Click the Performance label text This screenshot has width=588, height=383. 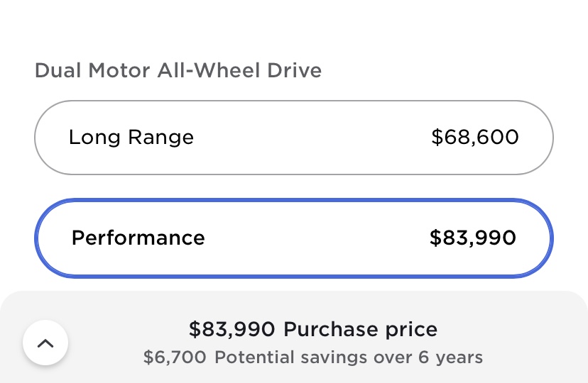[138, 238]
